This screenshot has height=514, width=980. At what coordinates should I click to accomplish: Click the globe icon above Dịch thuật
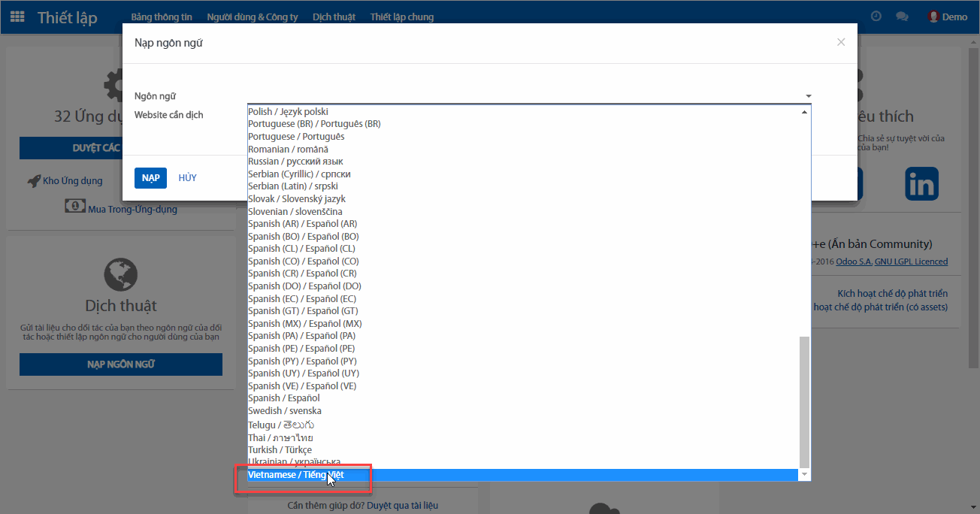[121, 274]
